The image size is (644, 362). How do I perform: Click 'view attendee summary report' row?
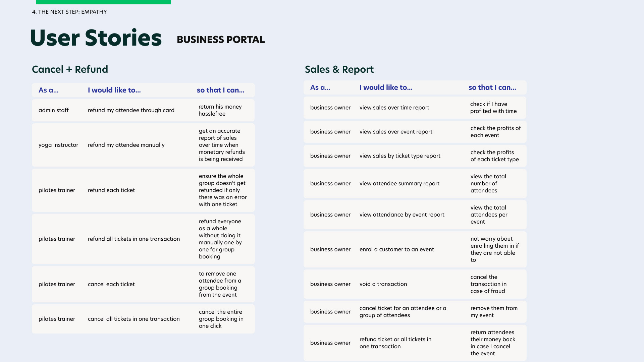tap(415, 184)
